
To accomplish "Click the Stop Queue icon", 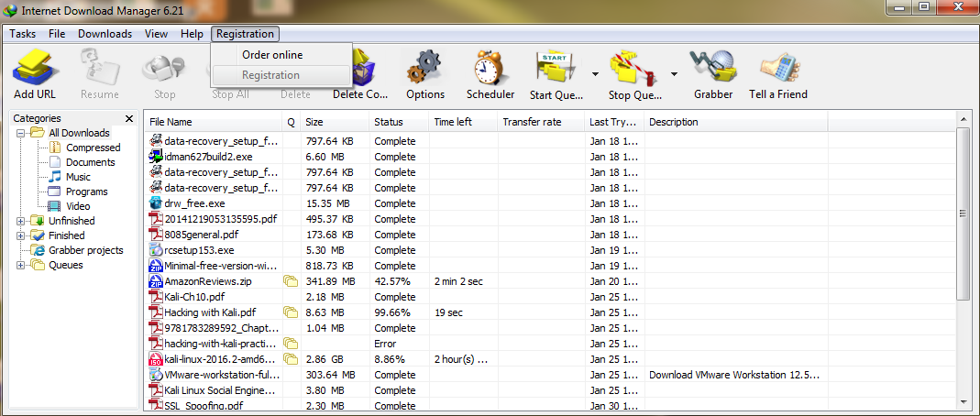I will pyautogui.click(x=634, y=68).
